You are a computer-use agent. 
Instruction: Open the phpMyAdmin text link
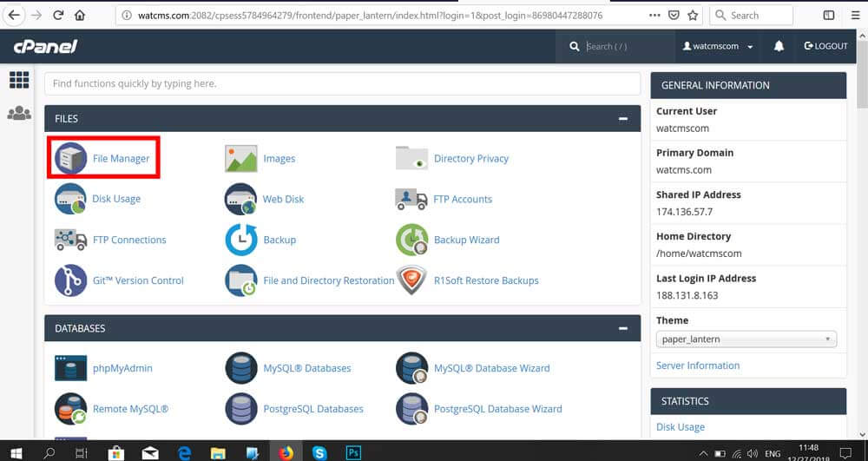point(122,368)
